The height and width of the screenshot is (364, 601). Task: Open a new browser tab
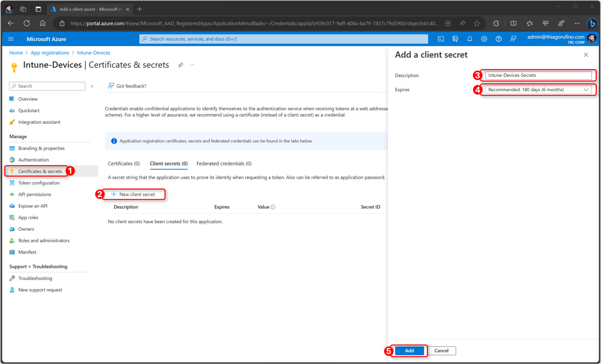point(139,9)
